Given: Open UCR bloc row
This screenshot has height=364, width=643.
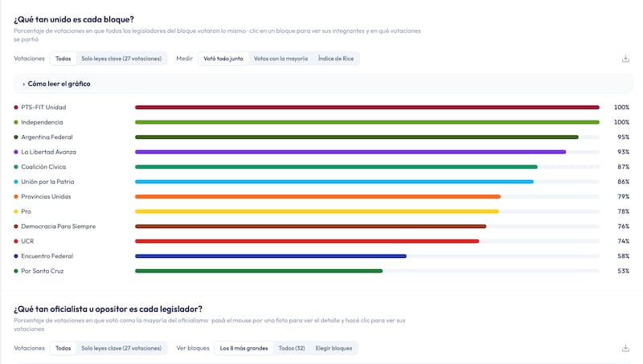Looking at the screenshot, I should click(x=321, y=241).
